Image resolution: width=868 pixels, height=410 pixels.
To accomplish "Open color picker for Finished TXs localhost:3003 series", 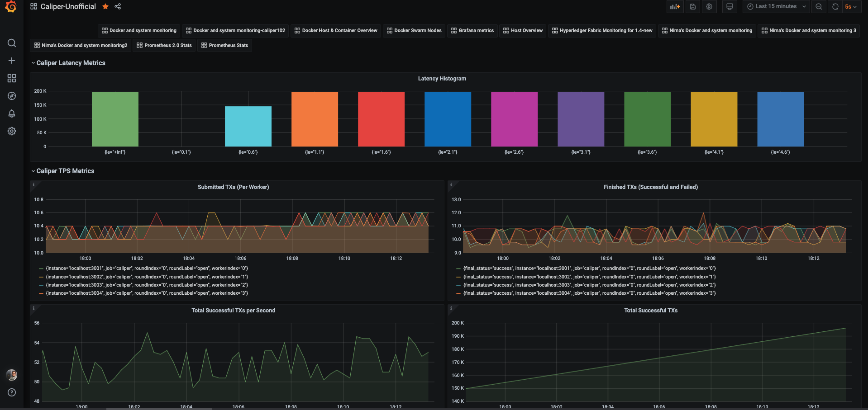I will point(458,285).
